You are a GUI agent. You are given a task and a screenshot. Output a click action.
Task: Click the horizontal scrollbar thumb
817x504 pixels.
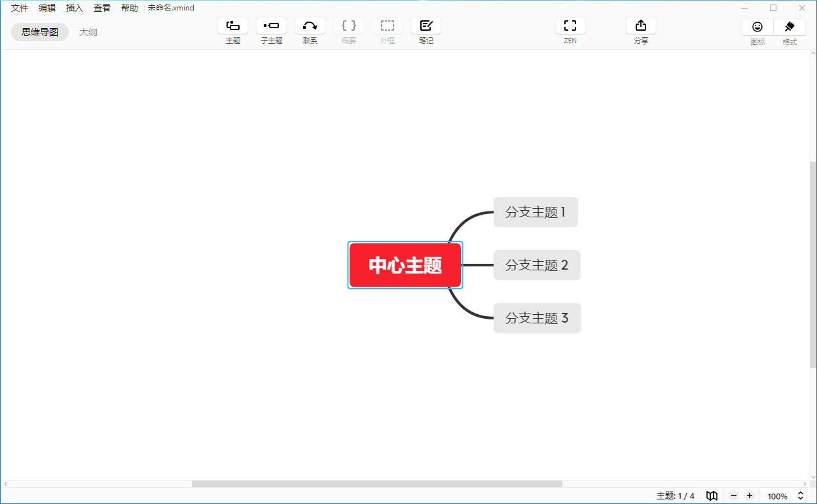(x=377, y=484)
